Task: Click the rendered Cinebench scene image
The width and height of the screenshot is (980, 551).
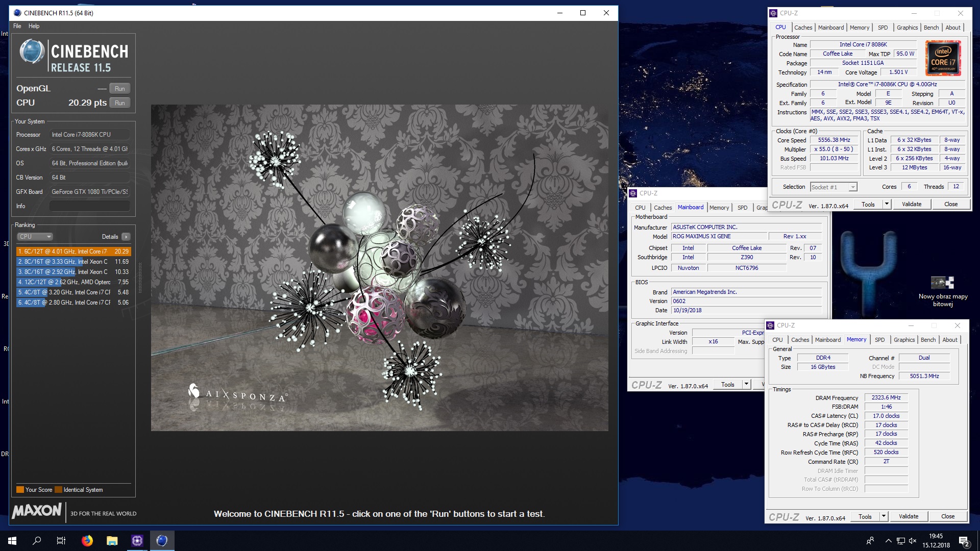Action: pyautogui.click(x=379, y=268)
